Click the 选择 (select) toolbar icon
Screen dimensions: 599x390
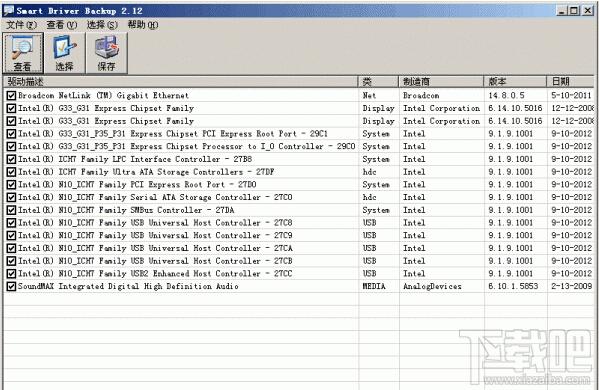click(64, 53)
